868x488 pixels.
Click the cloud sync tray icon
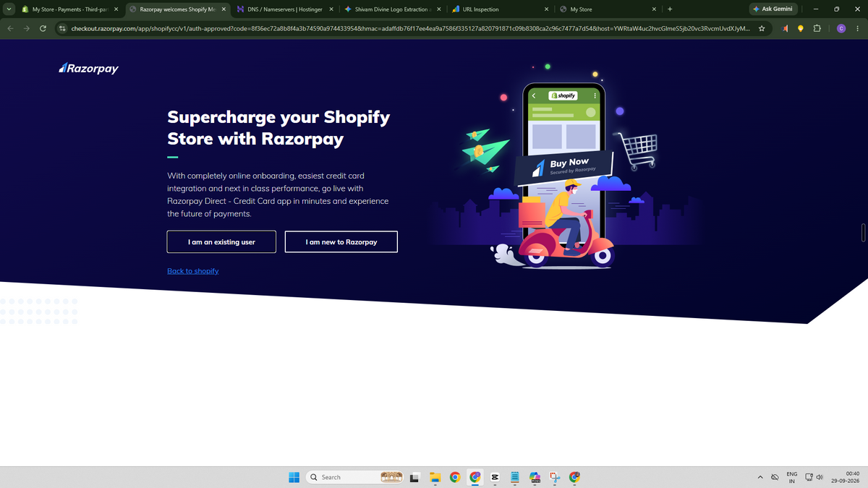775,477
